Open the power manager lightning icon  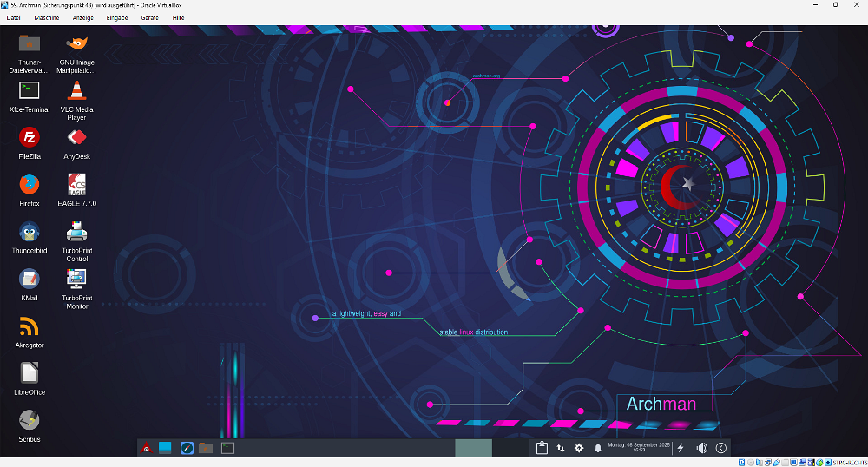(x=681, y=448)
